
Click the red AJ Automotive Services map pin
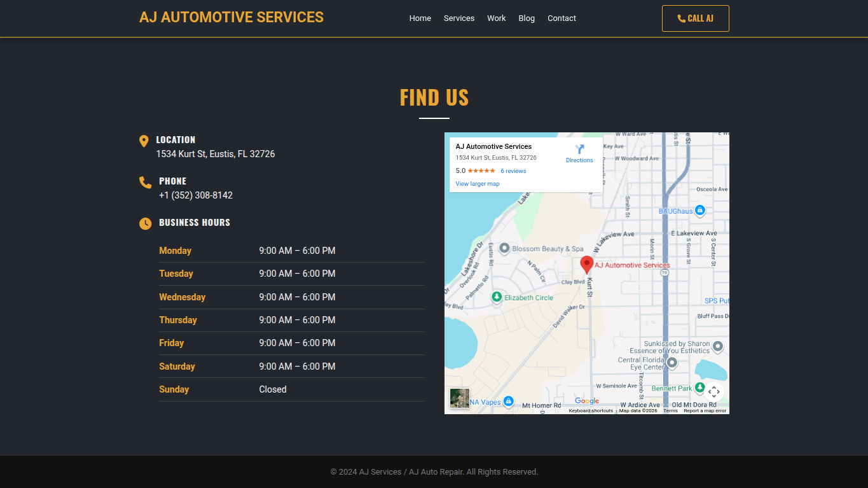(586, 263)
